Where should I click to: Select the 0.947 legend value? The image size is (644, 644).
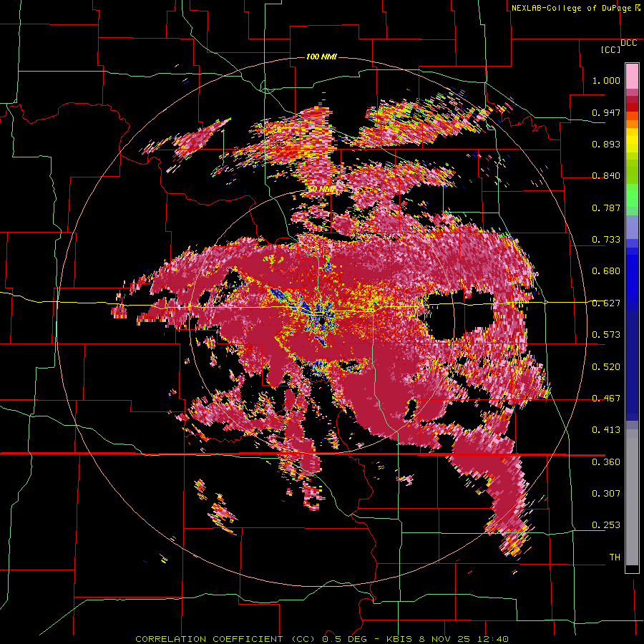(606, 112)
